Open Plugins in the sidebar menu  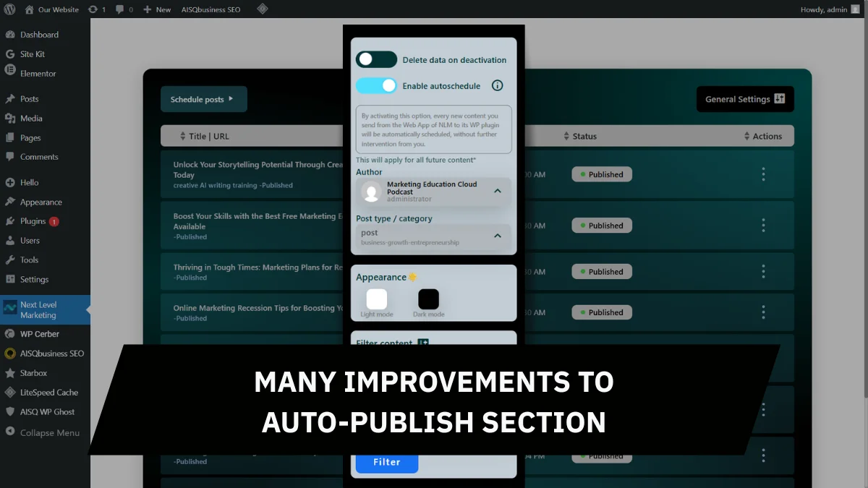pyautogui.click(x=33, y=221)
